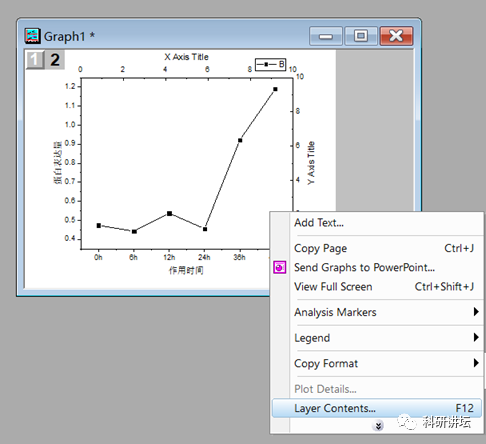Click the 0h tick label
This screenshot has height=444, width=486.
pyautogui.click(x=98, y=257)
